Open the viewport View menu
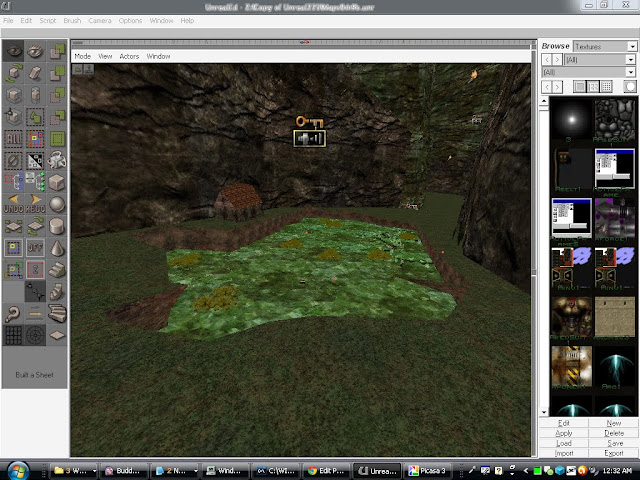640x480 pixels. [x=105, y=56]
